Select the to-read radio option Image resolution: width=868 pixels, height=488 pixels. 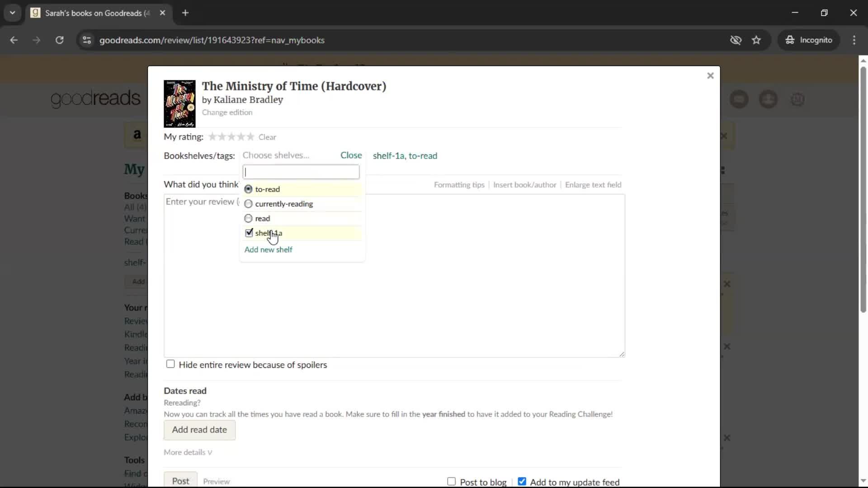pyautogui.click(x=248, y=189)
